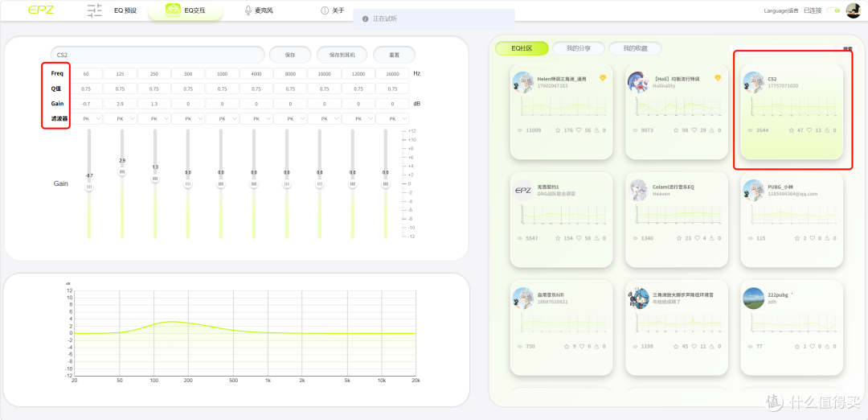Open filter type dropdown for 16000 Hz band
868x420 pixels.
(x=392, y=118)
